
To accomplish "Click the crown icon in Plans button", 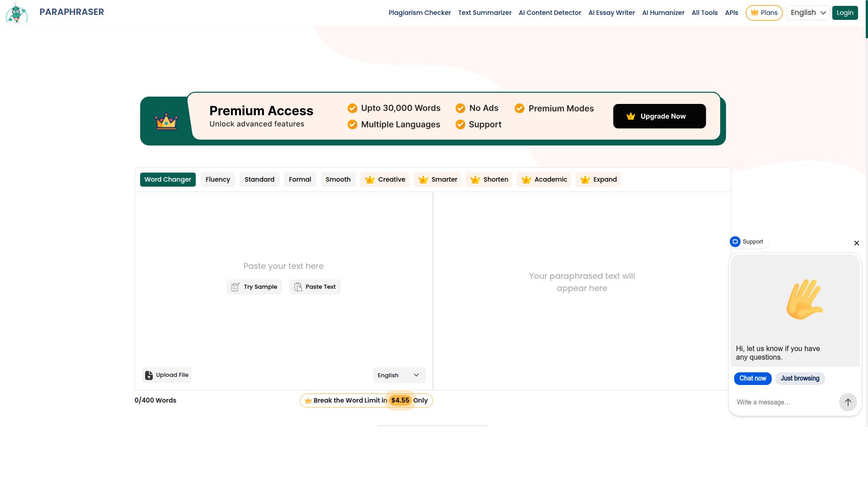I will point(754,13).
